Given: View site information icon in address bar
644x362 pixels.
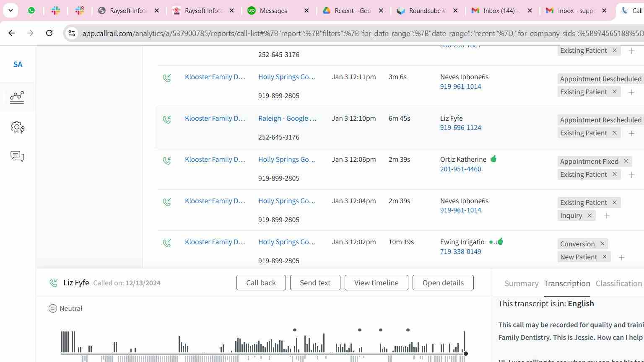Looking at the screenshot, I should (72, 33).
